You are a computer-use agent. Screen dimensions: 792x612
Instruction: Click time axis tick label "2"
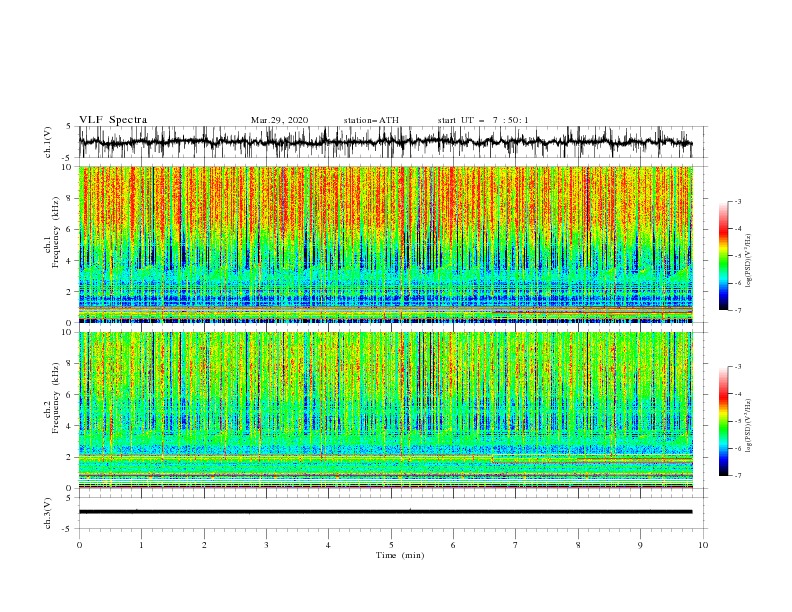tap(204, 545)
